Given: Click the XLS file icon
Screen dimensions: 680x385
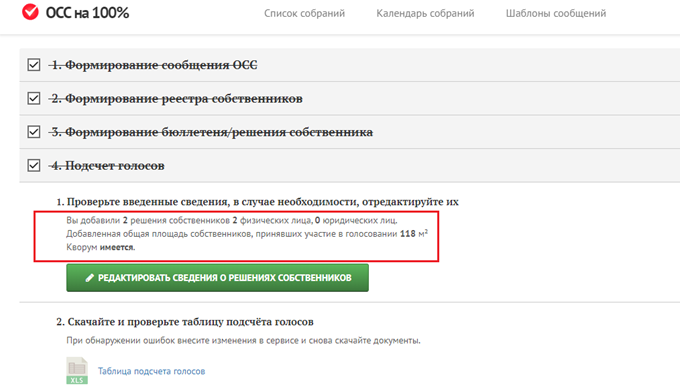Looking at the screenshot, I should click(77, 370).
